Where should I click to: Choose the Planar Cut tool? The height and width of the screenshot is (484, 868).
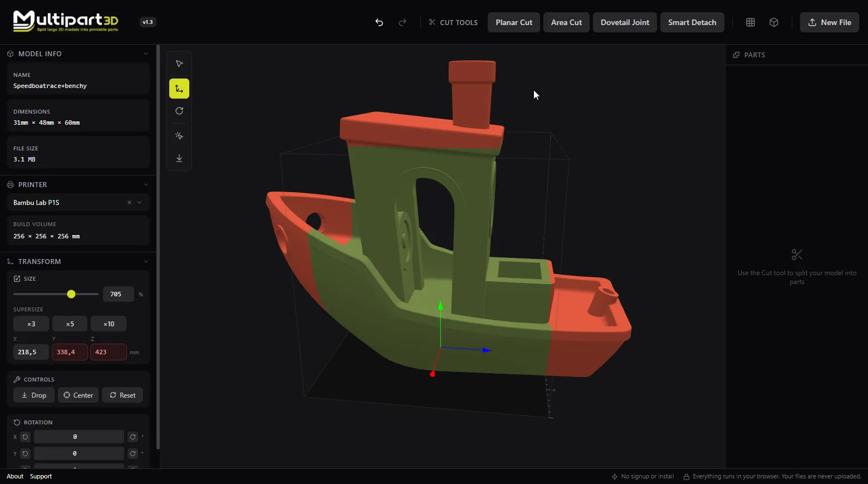(514, 22)
